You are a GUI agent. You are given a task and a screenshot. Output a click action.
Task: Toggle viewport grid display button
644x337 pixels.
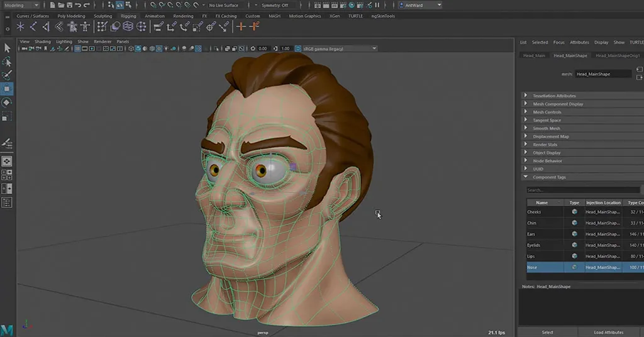[77, 48]
